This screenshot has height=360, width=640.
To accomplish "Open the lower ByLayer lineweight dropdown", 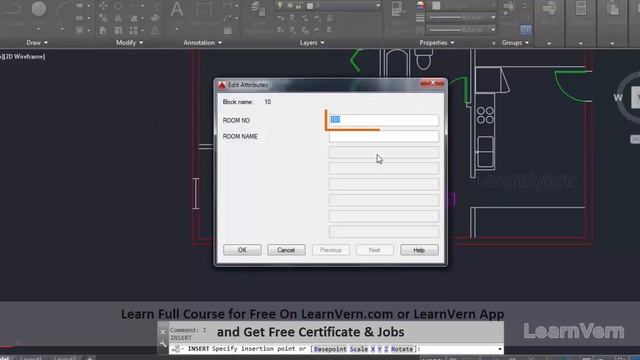I will 493,30.
